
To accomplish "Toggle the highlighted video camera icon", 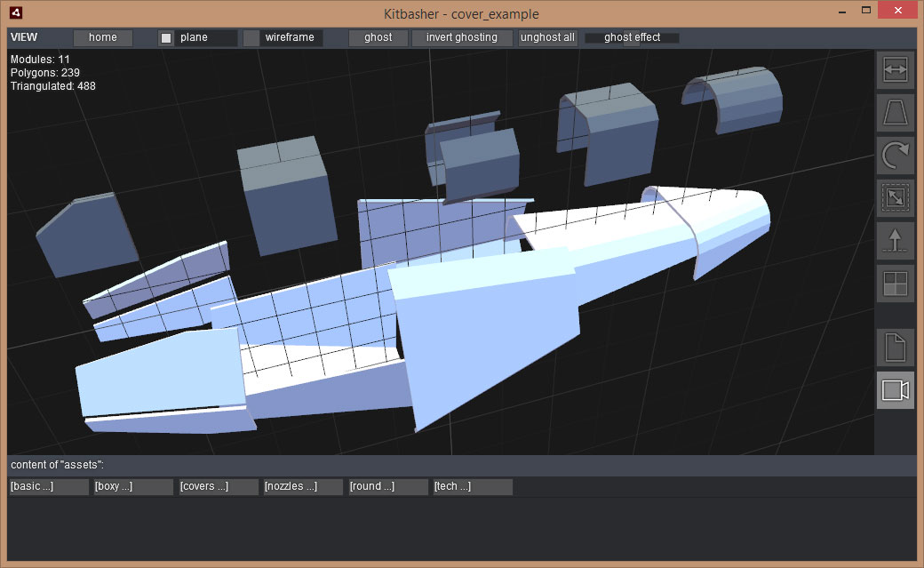I will point(895,390).
